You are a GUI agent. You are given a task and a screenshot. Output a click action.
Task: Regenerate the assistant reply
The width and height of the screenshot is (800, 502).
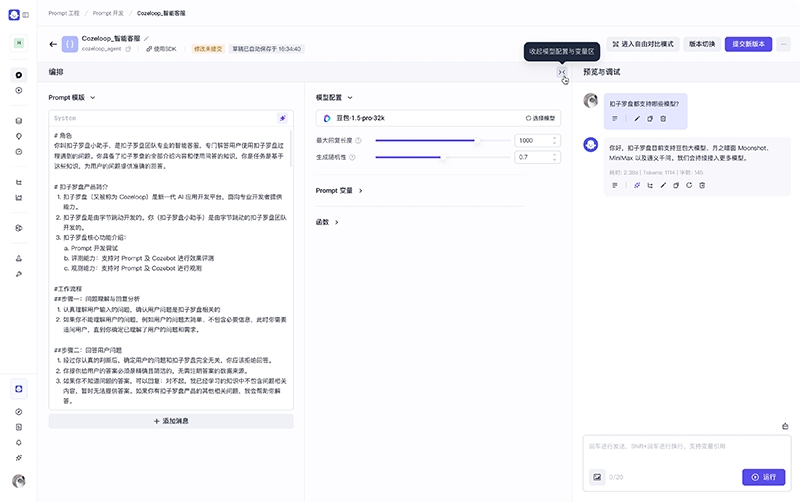click(689, 185)
